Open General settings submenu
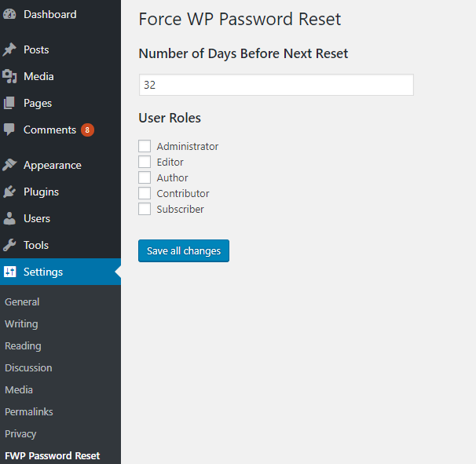Screen dimensions: 476x464 pos(22,302)
